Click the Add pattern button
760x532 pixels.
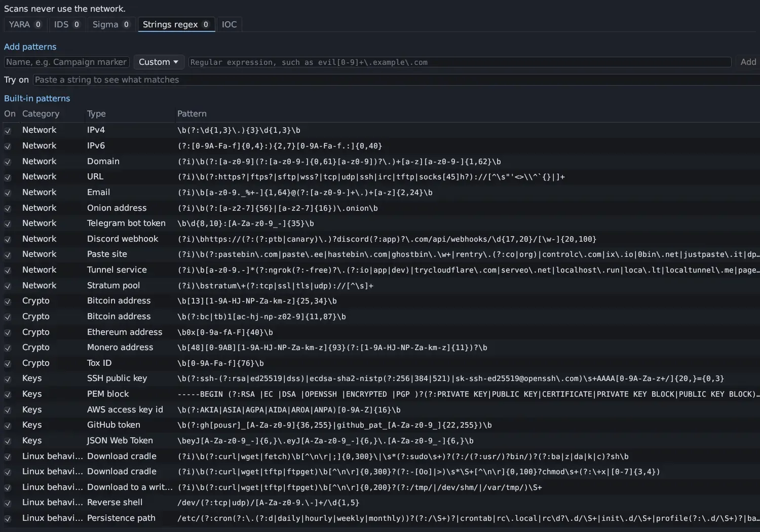tap(748, 62)
